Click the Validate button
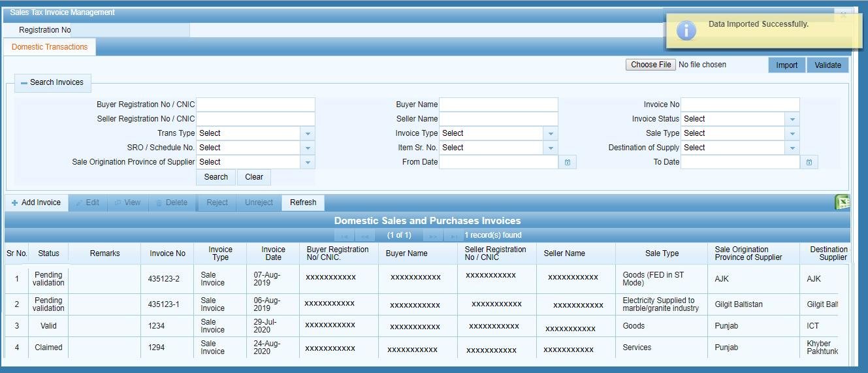This screenshot has height=373, width=868. pos(828,65)
